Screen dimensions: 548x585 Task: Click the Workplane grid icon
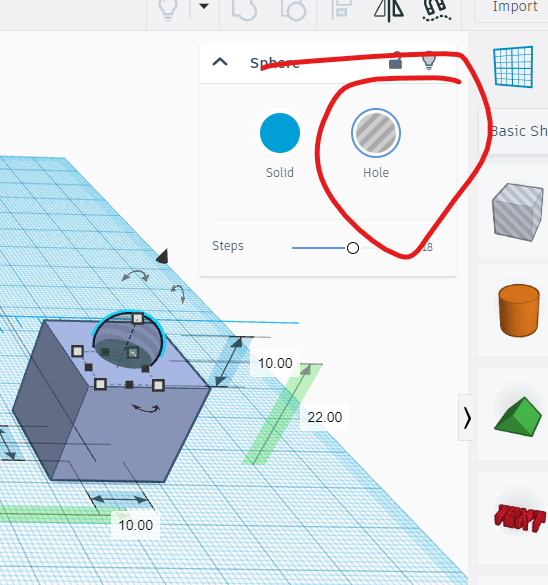[513, 67]
